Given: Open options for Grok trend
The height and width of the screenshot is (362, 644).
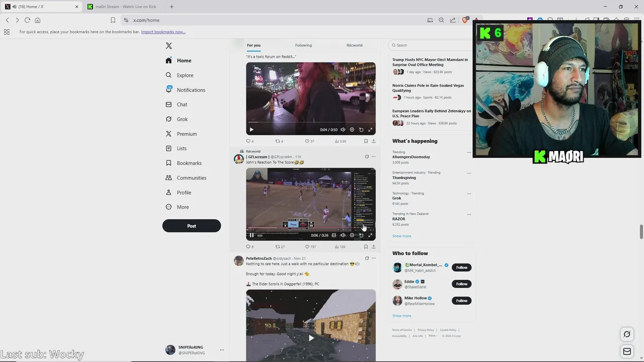Looking at the screenshot, I should click(469, 194).
